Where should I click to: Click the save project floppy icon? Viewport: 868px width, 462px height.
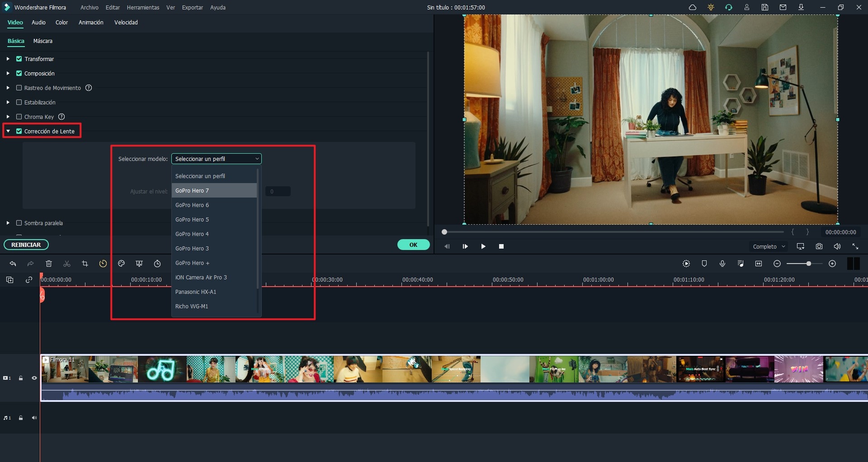[x=765, y=7]
